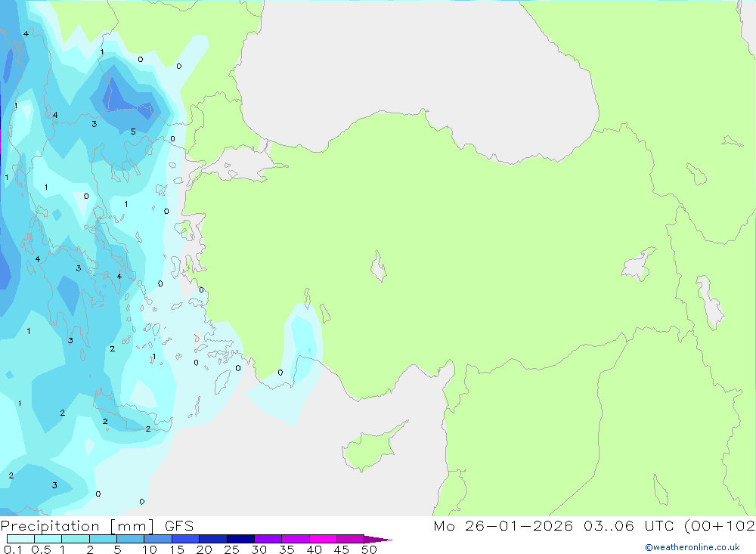Screen dimensions: 756x554
Task: Click the 0.5–1 mm legend color swatch
Action: point(48,539)
